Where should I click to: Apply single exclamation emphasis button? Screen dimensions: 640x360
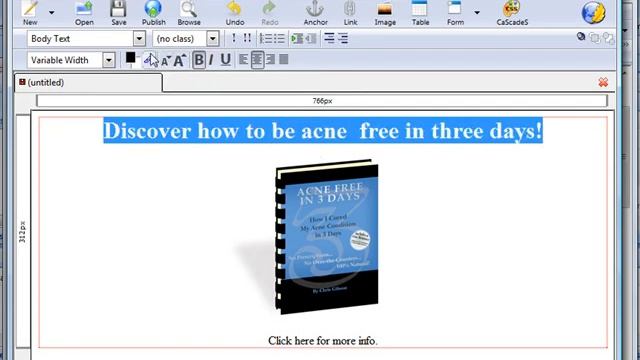pos(233,38)
